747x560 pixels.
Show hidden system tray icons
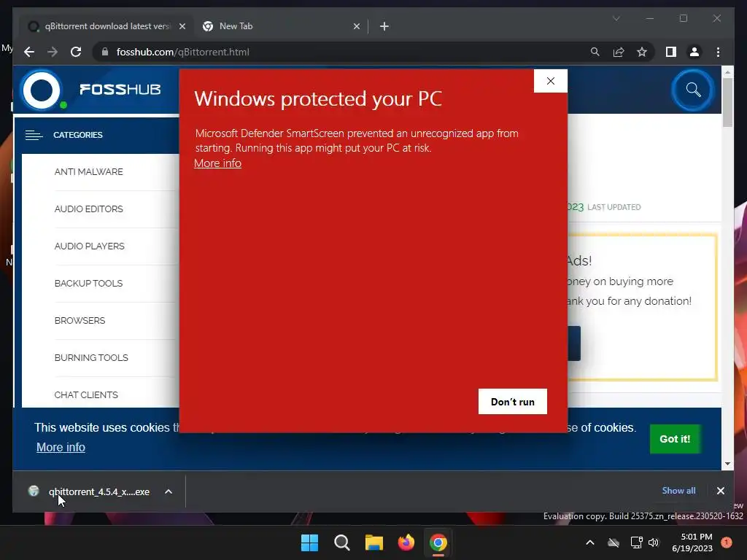[x=589, y=542]
